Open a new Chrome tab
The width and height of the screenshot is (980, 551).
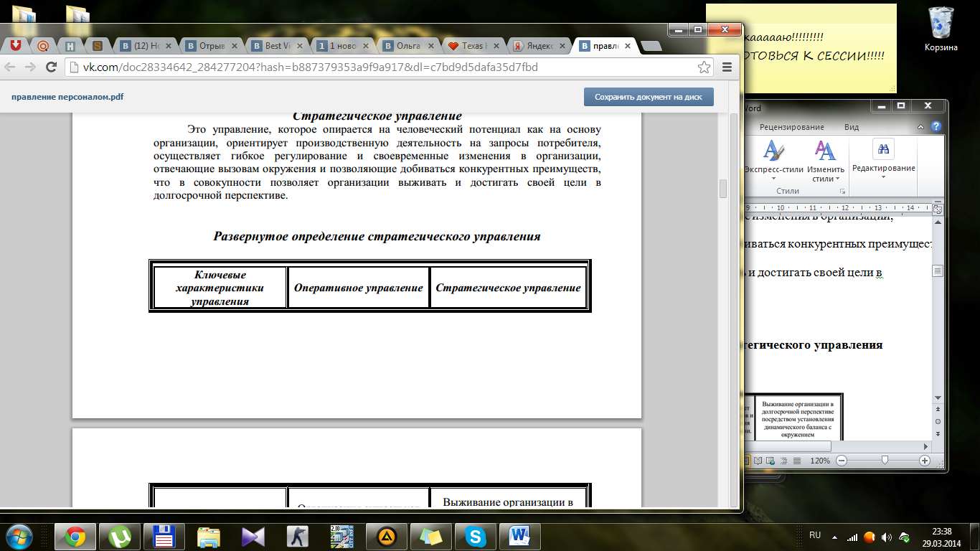(651, 47)
